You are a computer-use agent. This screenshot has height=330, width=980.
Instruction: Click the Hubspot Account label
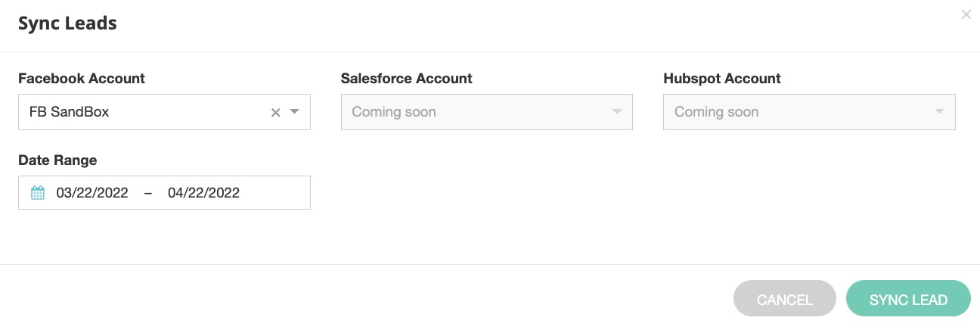pos(721,78)
